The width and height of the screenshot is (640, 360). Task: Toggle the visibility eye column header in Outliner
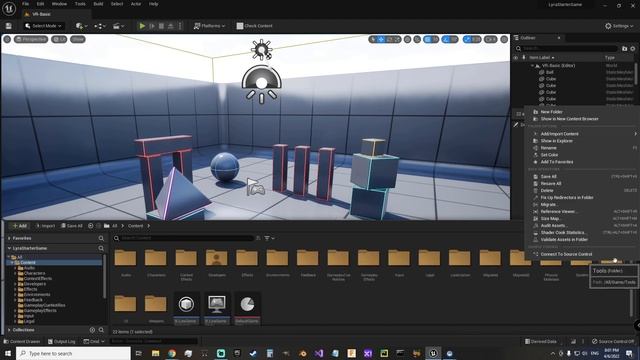516,58
